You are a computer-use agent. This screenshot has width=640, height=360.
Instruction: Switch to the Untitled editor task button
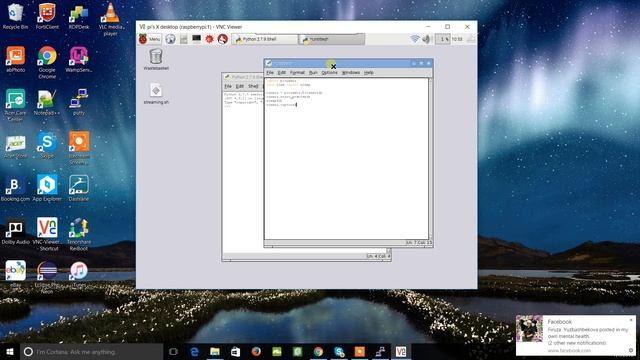coord(332,39)
